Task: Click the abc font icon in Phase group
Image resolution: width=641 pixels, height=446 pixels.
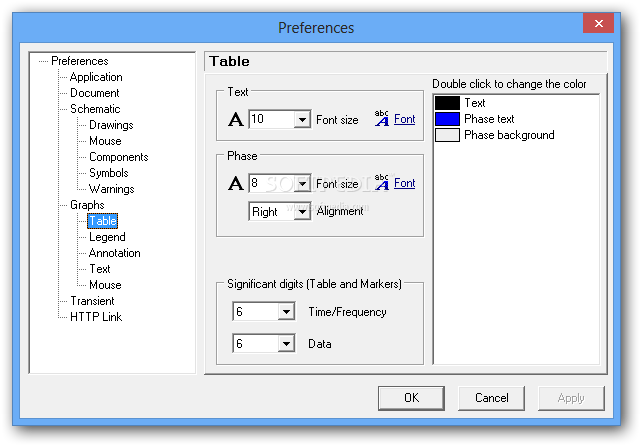Action: click(382, 182)
